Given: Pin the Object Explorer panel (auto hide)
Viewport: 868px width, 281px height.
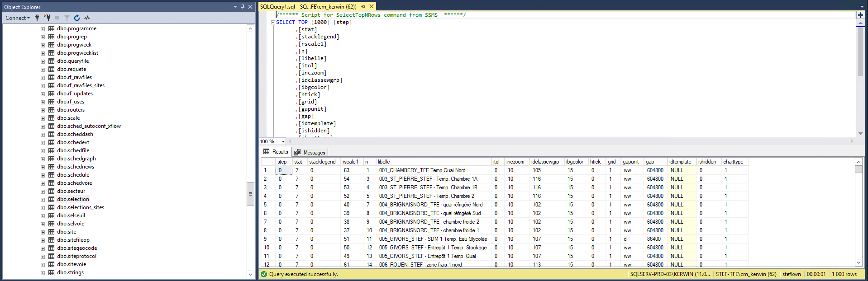Looking at the screenshot, I should click(x=243, y=7).
